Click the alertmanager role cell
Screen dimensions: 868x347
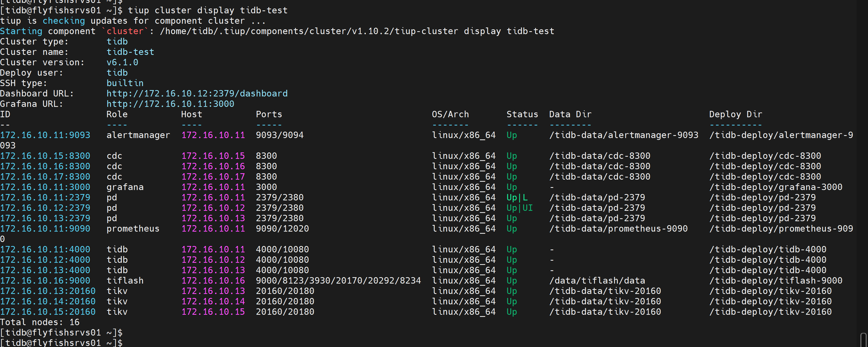(138, 135)
